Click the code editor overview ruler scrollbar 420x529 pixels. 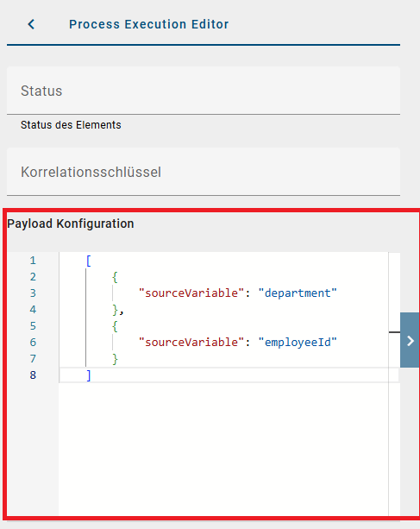pyautogui.click(x=394, y=384)
